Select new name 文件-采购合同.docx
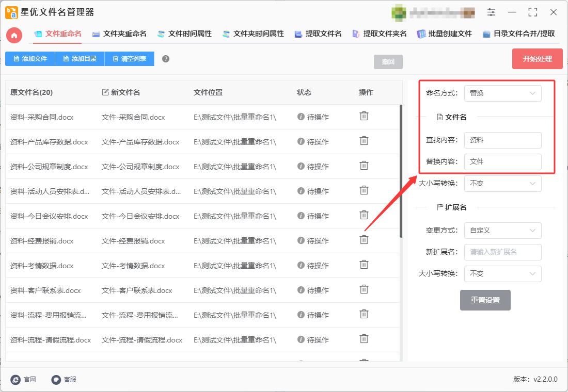This screenshot has height=392, width=568. pos(133,117)
